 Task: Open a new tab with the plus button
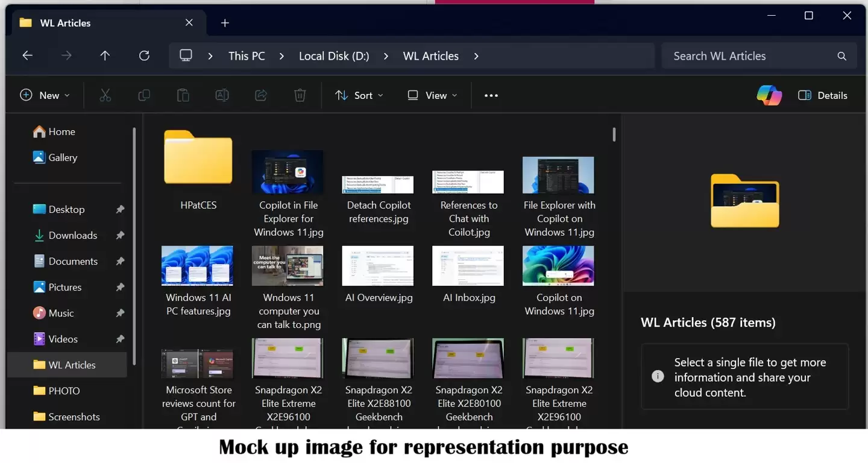[x=225, y=22]
